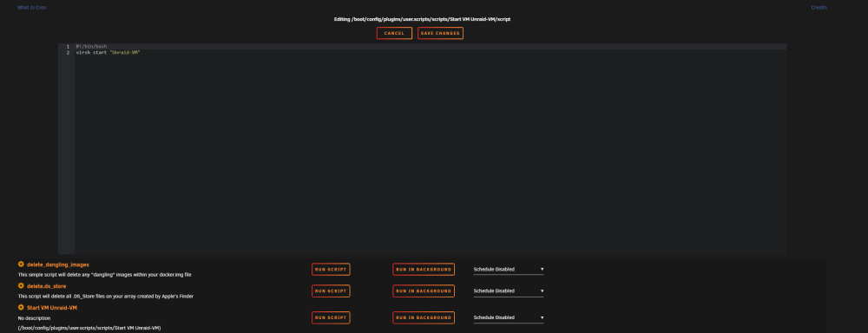Select line number 2 in editor gutter
The width and height of the screenshot is (868, 333).
[68, 53]
